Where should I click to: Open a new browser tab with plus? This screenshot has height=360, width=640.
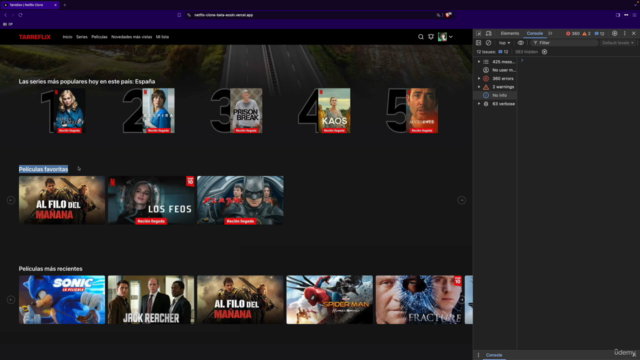coord(64,5)
